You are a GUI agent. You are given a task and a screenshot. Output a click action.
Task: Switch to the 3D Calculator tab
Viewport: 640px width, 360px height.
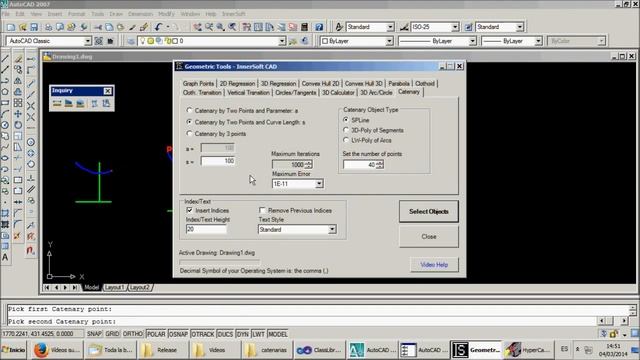338,93
